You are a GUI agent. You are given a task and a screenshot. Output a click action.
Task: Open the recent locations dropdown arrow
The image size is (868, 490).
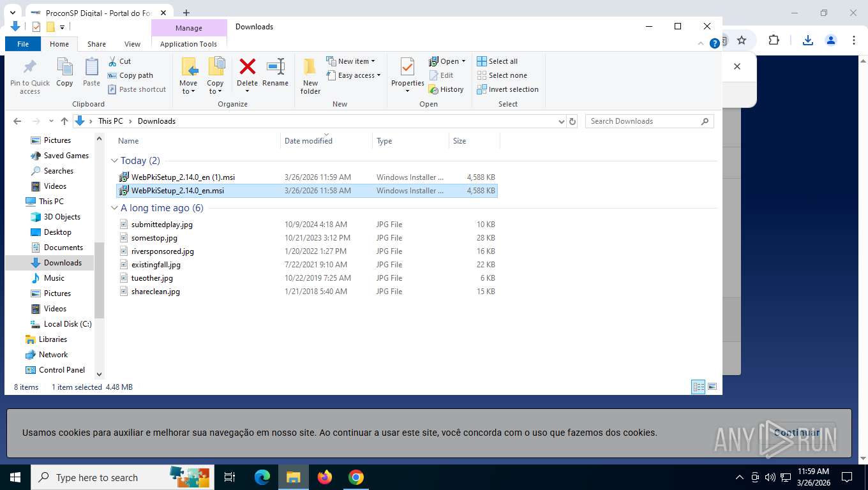click(x=51, y=121)
